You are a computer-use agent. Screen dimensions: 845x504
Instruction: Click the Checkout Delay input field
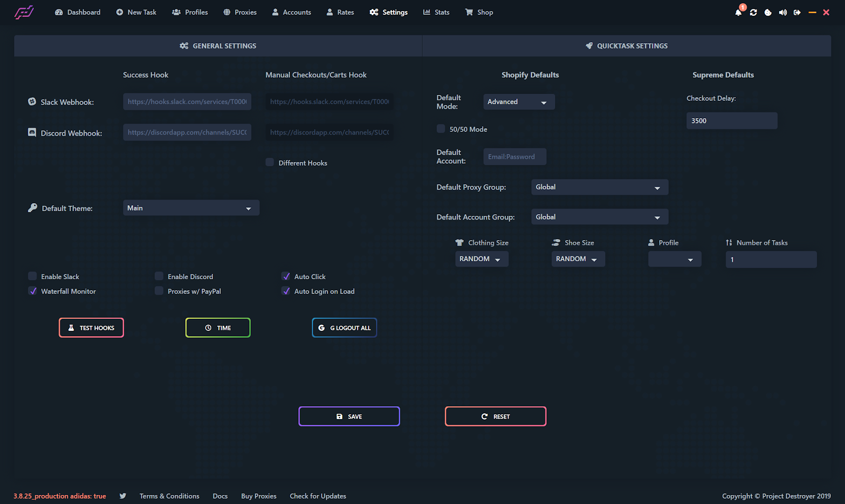(x=731, y=121)
